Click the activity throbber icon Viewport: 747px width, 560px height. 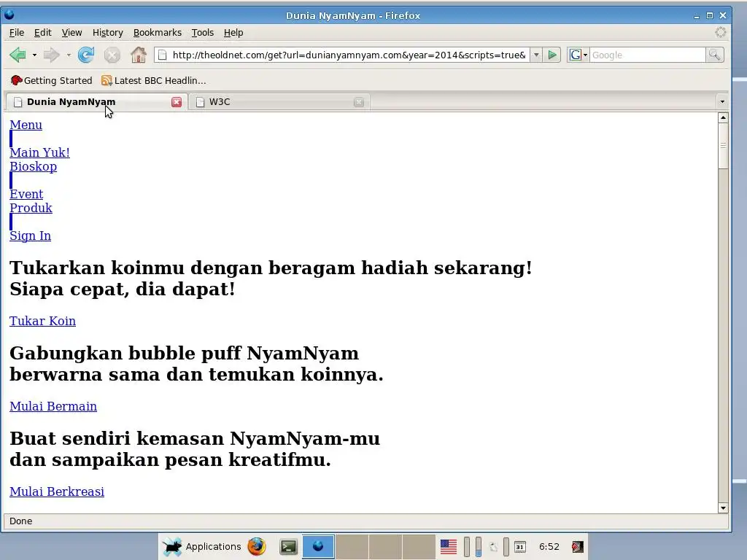[x=720, y=32]
